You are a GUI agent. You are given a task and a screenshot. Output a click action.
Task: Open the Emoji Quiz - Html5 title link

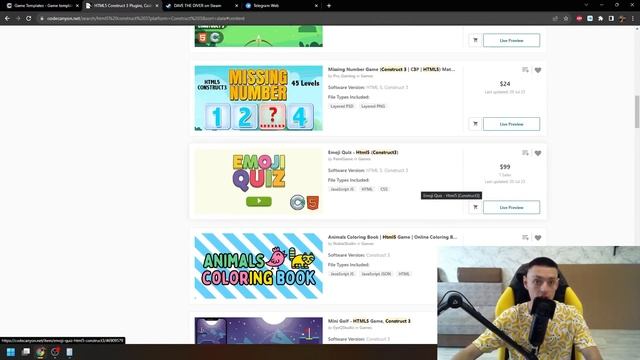point(363,152)
